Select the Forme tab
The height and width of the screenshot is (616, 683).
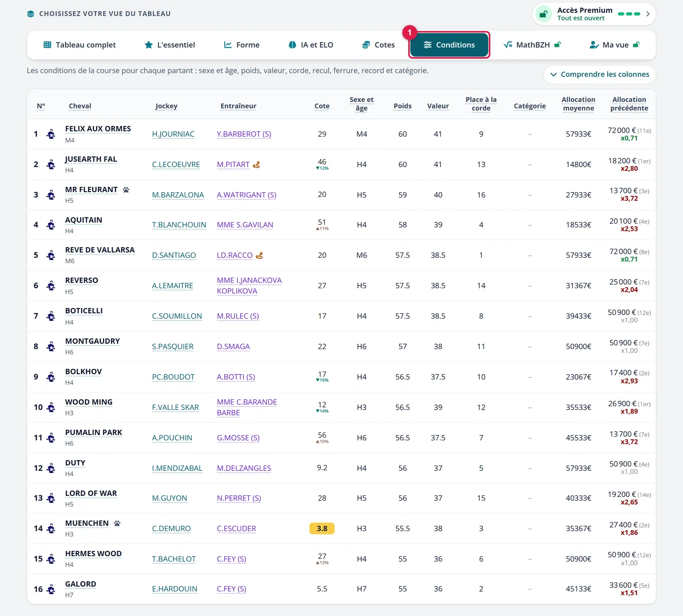(x=242, y=45)
